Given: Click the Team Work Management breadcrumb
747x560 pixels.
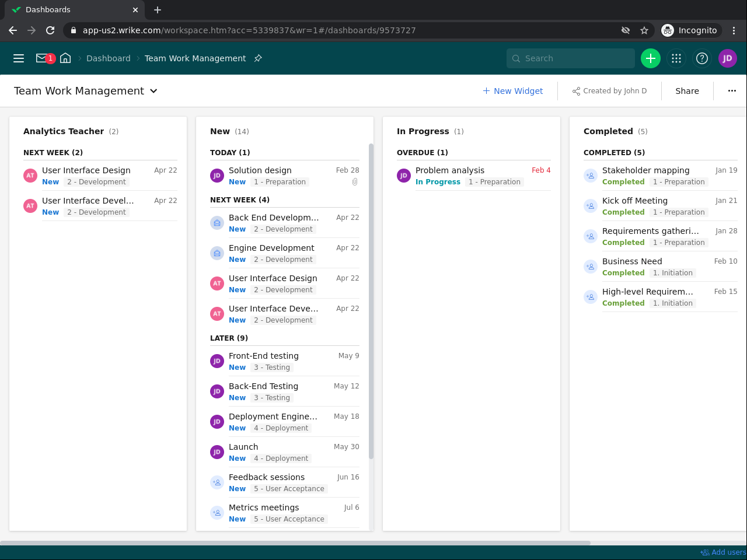Looking at the screenshot, I should tap(195, 58).
